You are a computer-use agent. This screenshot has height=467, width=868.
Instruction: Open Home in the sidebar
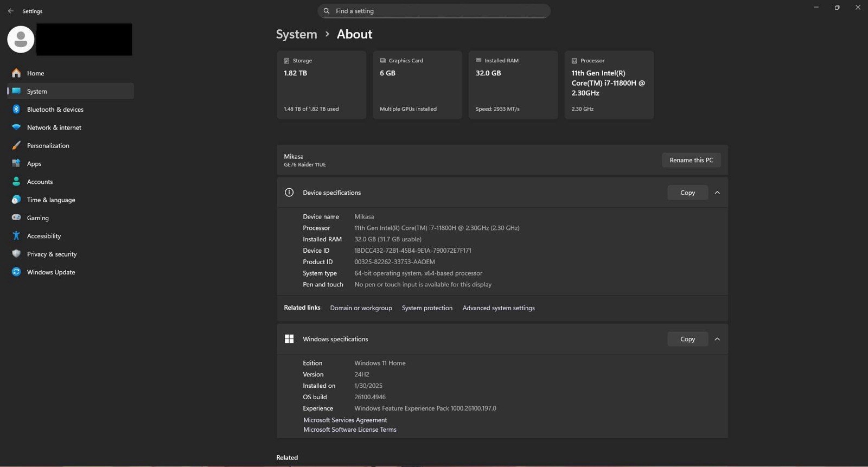click(71, 73)
